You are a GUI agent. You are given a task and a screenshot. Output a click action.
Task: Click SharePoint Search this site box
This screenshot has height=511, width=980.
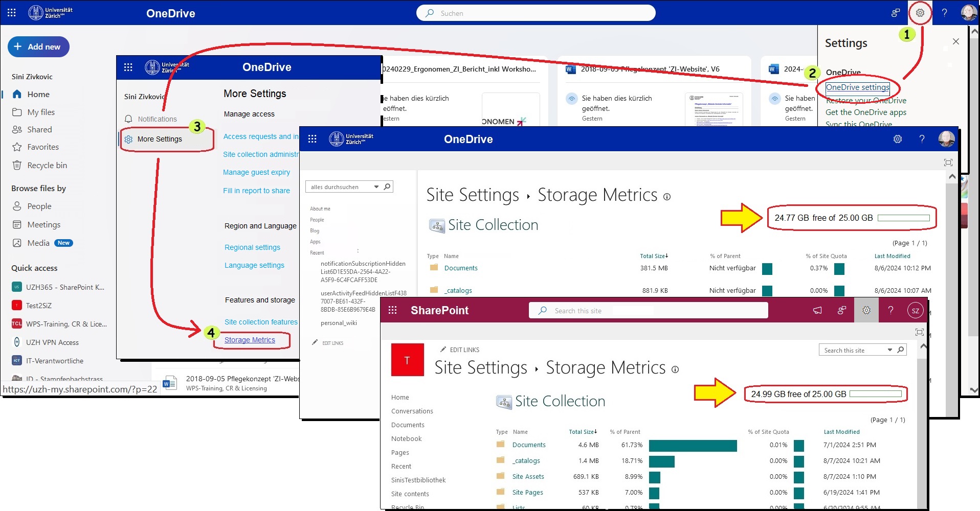coord(649,310)
